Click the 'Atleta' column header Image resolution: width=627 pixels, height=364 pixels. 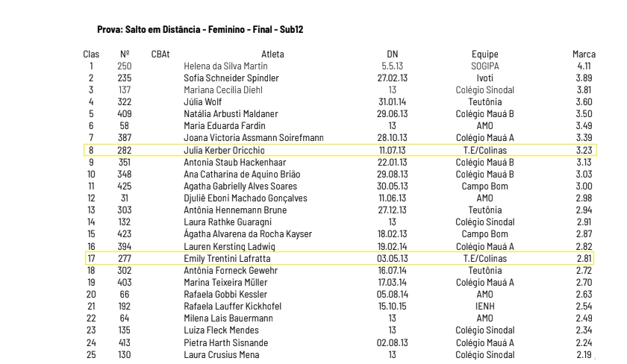pos(272,54)
